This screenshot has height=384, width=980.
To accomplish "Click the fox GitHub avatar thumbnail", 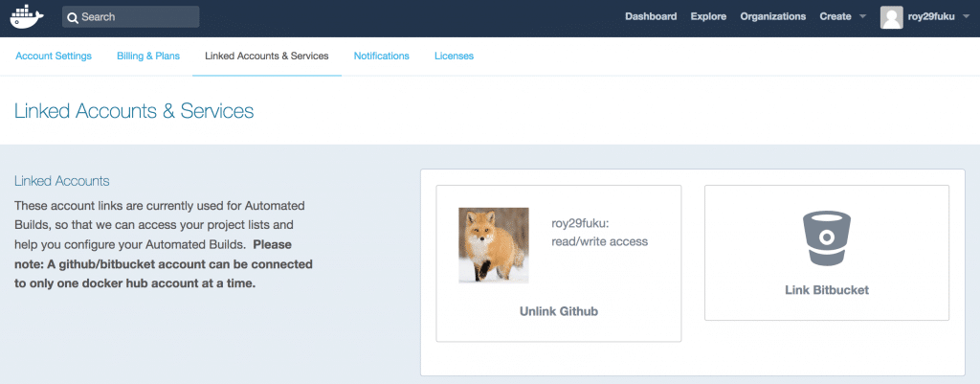I will (494, 245).
